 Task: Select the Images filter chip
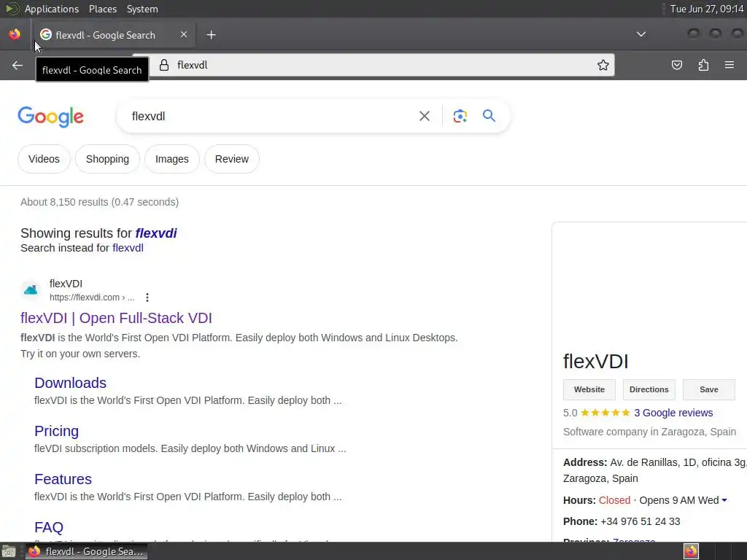click(x=172, y=159)
